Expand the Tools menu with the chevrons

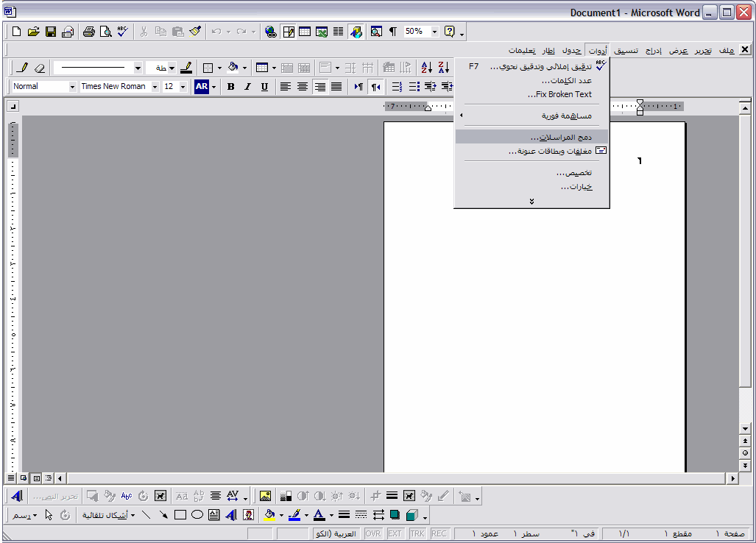531,202
